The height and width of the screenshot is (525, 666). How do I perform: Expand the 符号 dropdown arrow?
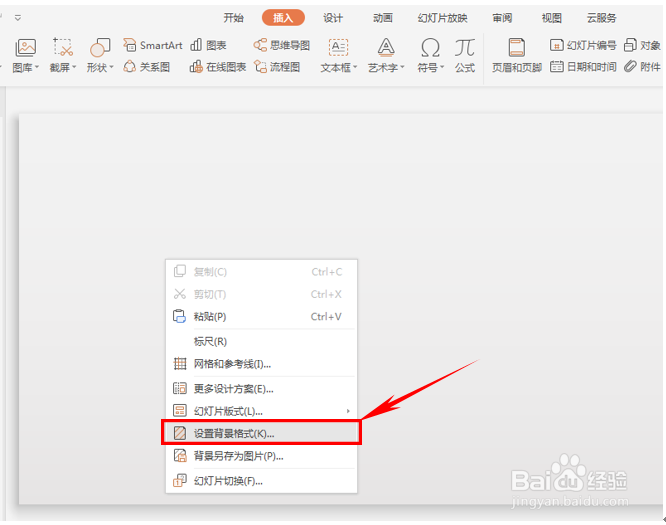point(442,67)
